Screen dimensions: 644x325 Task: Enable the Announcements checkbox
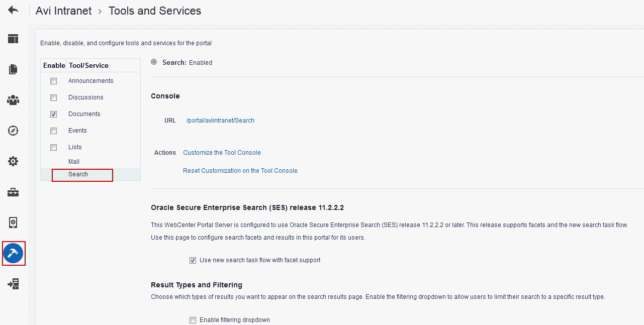[x=53, y=81]
